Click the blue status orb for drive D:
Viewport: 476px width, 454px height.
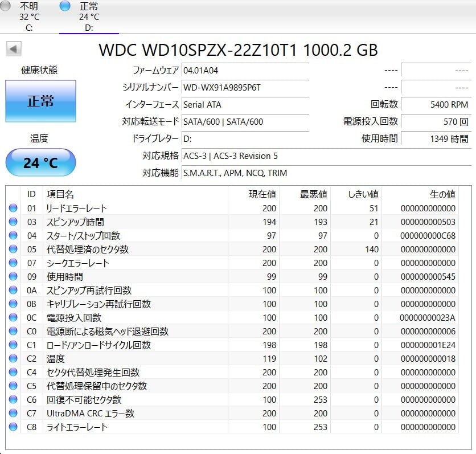65,6
